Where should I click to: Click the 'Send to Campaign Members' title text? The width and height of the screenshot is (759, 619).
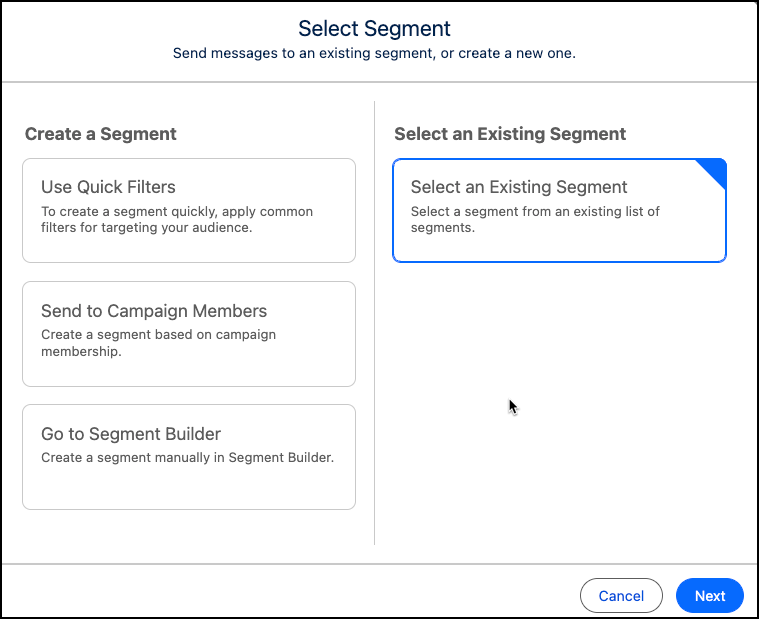click(154, 311)
